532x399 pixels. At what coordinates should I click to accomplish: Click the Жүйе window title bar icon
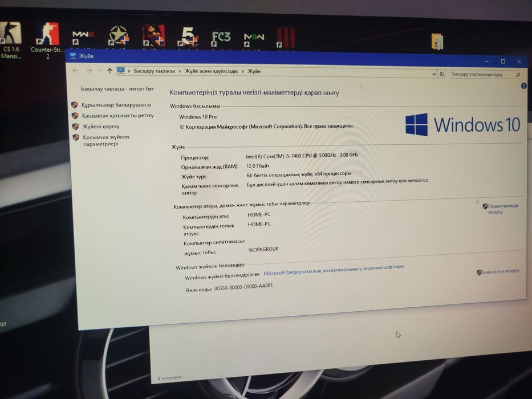73,56
